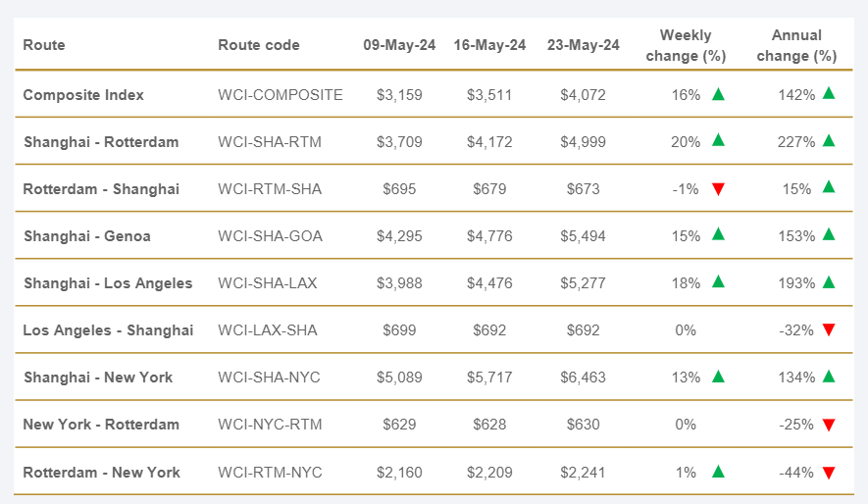Click the Weekly change (%) column header
The image size is (868, 504).
pyautogui.click(x=686, y=45)
